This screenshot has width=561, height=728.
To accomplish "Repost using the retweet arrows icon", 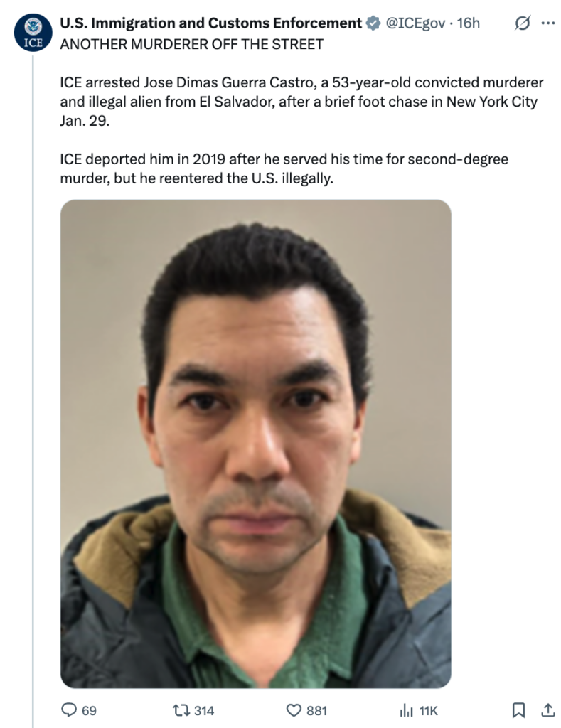I will click(180, 710).
